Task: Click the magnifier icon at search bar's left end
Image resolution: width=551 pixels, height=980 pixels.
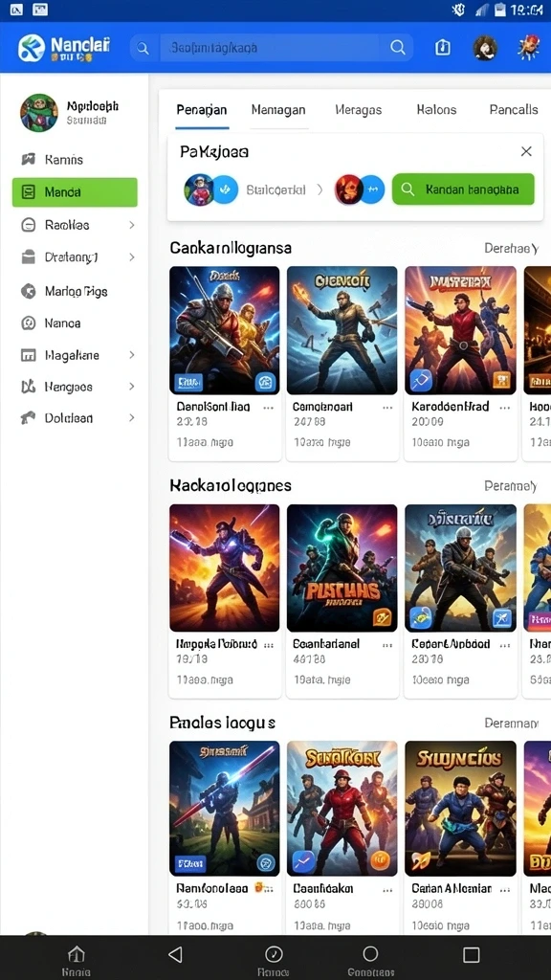Action: click(143, 48)
